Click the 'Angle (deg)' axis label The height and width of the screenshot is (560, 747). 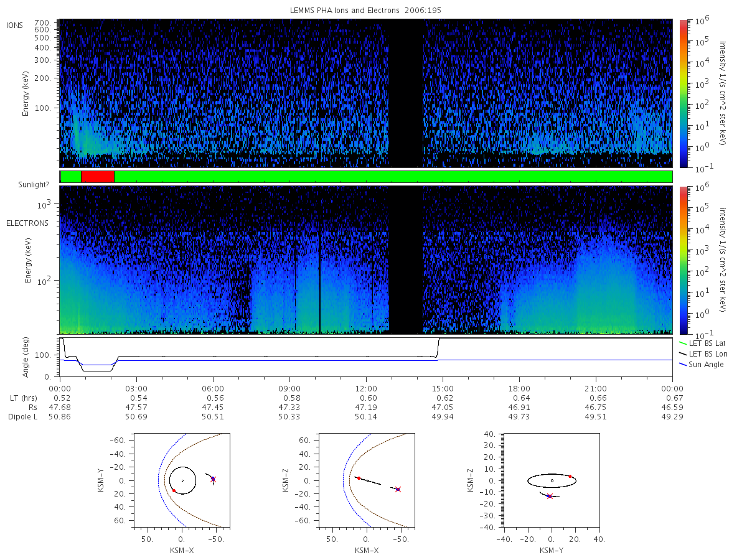pos(26,358)
